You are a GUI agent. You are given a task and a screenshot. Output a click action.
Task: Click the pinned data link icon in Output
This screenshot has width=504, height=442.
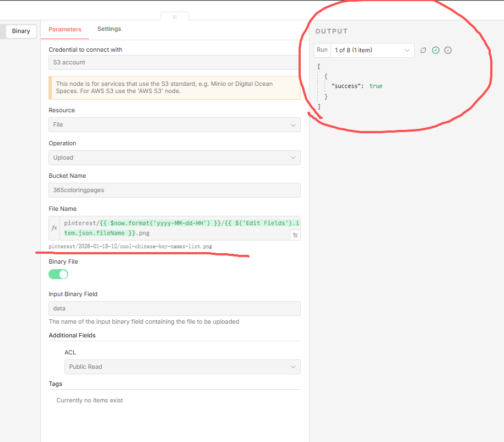tap(423, 50)
